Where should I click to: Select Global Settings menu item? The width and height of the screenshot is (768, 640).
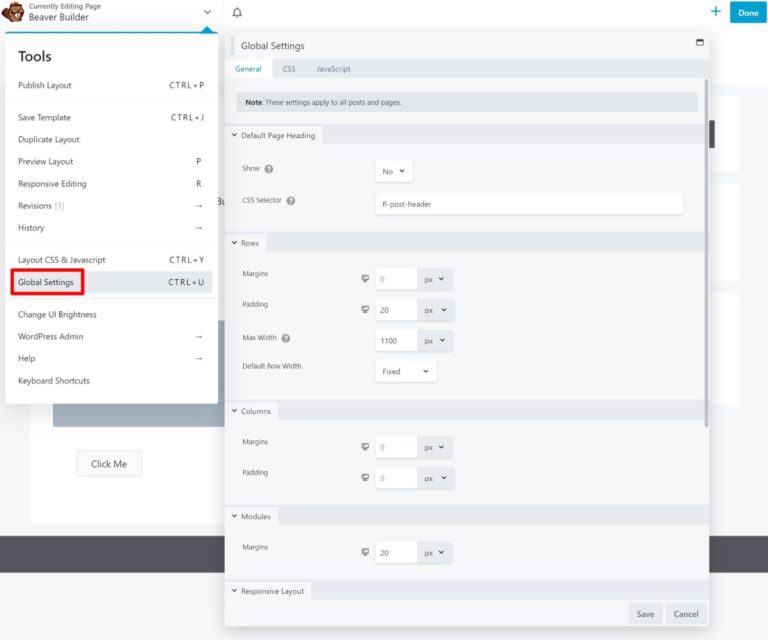(x=111, y=282)
